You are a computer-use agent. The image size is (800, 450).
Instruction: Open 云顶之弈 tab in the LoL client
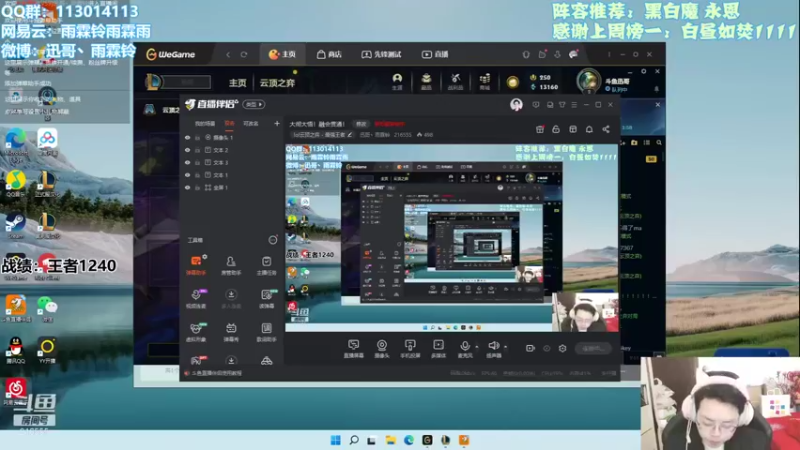pyautogui.click(x=278, y=83)
